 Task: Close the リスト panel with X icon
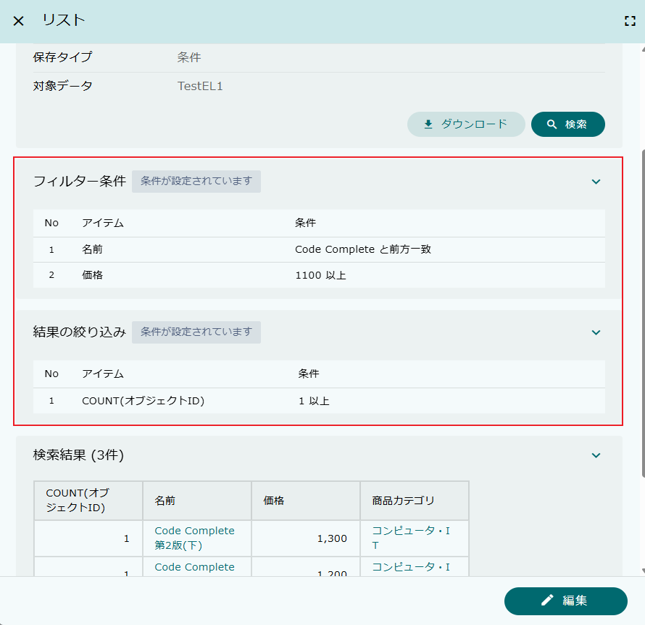coord(19,21)
